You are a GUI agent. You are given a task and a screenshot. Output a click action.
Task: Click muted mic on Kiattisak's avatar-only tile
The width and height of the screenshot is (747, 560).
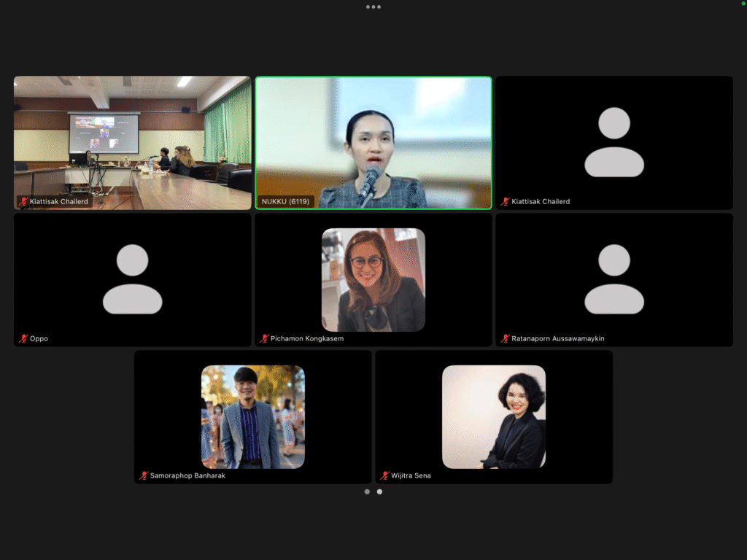click(505, 201)
